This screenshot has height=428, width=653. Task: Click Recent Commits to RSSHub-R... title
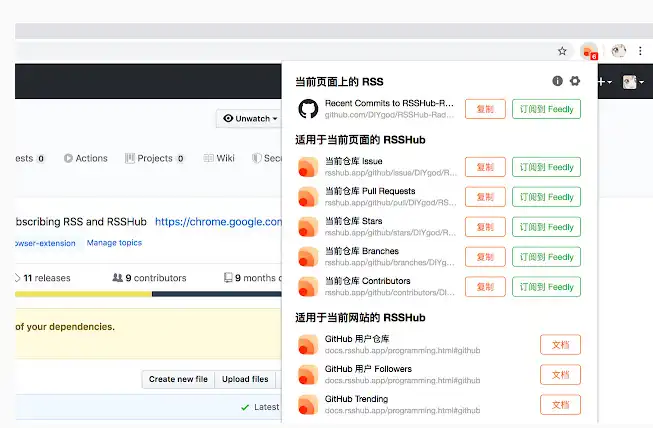pyautogui.click(x=389, y=103)
